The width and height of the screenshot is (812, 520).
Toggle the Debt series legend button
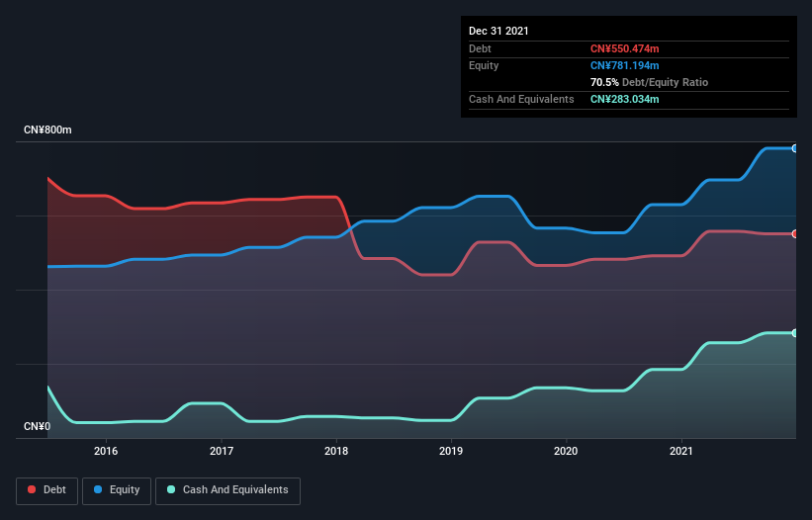(46, 490)
